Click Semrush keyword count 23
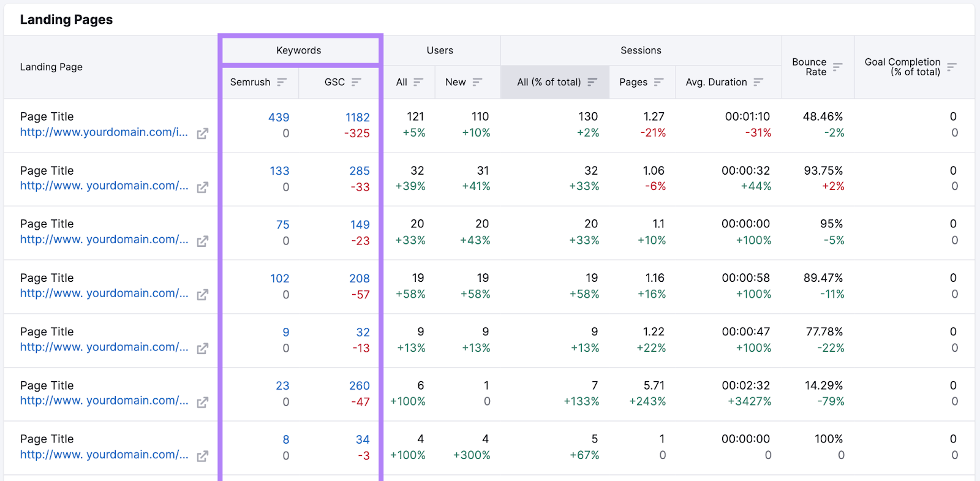980x481 pixels. 282,386
